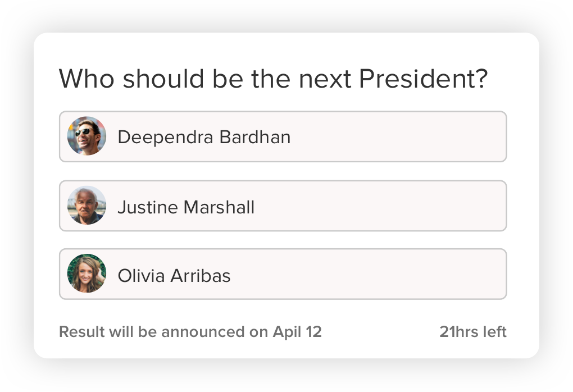Choose Justine Marshall as next President
This screenshot has height=392, width=573.
click(283, 206)
